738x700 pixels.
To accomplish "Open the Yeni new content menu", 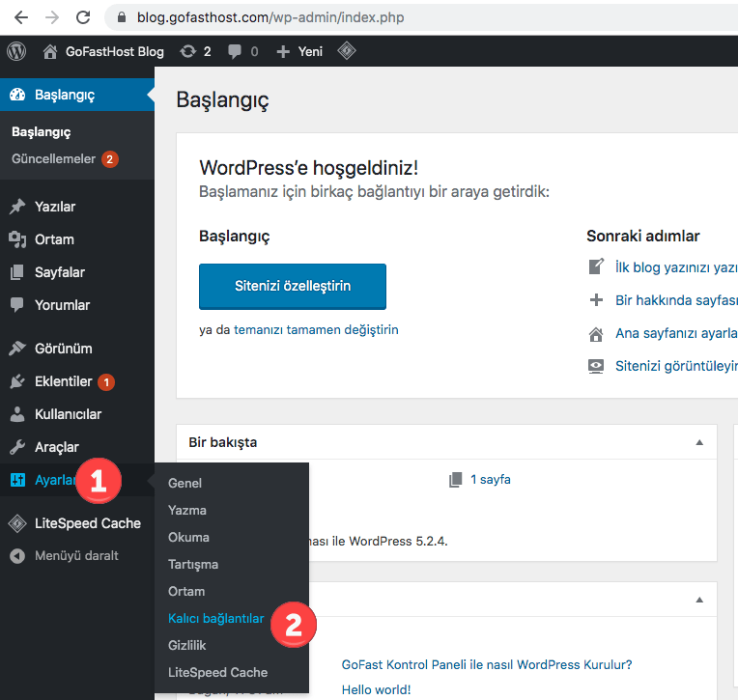I will point(310,51).
